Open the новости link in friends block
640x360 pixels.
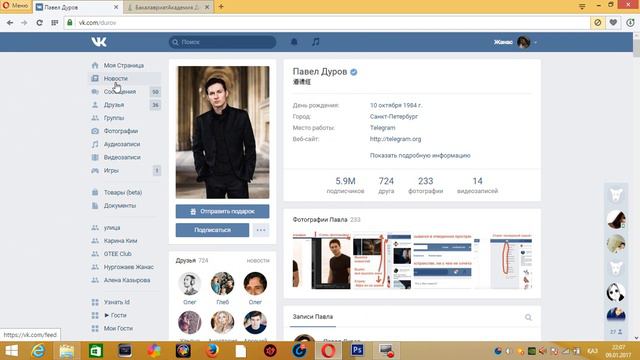pyautogui.click(x=258, y=260)
